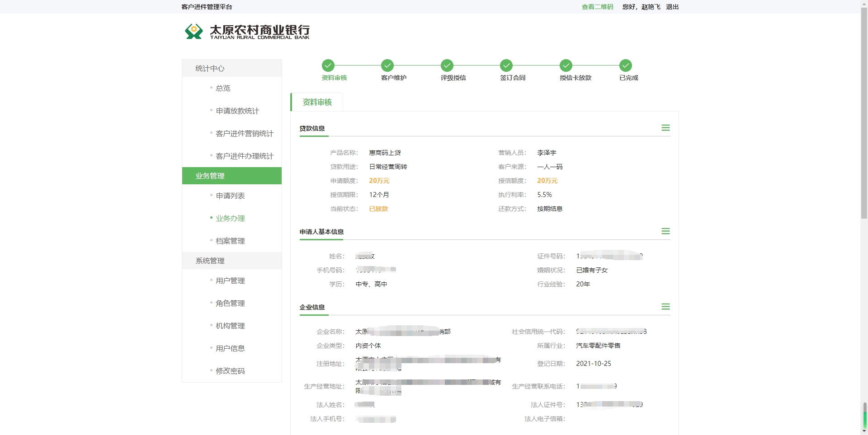Click the status value 已放款
868x435 pixels.
(378, 209)
